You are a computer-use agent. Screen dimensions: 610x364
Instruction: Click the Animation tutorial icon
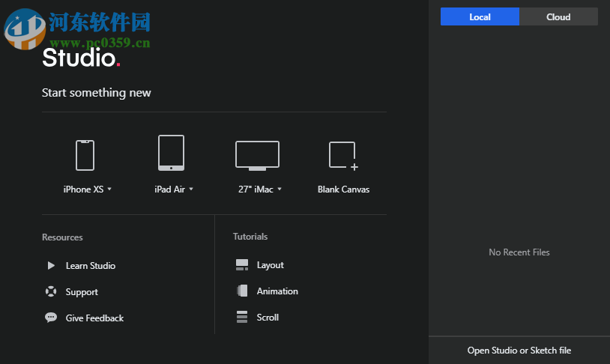click(242, 291)
